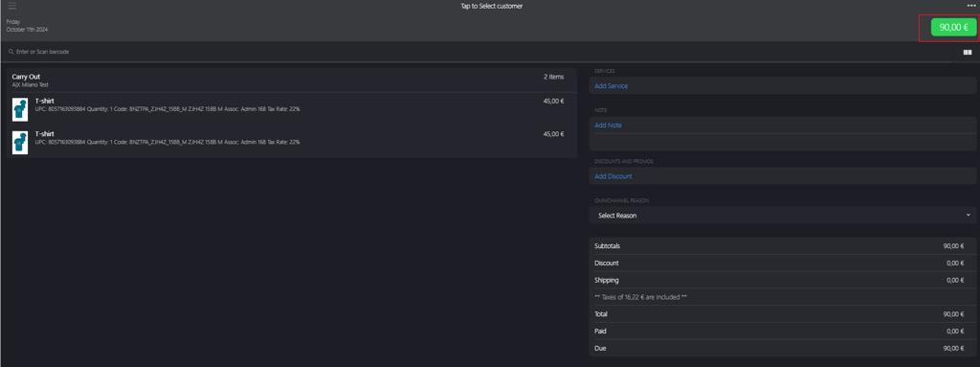Click the Discount totals row
Image resolution: width=980 pixels, height=367 pixels.
[783, 264]
